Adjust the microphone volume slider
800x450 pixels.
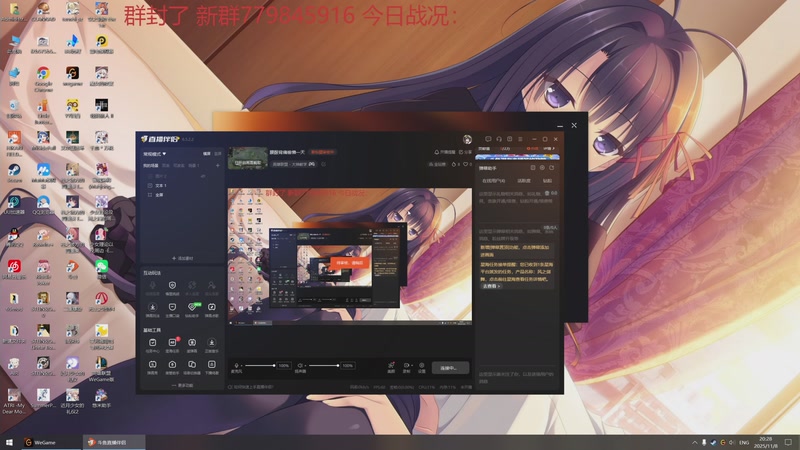[x=260, y=365]
